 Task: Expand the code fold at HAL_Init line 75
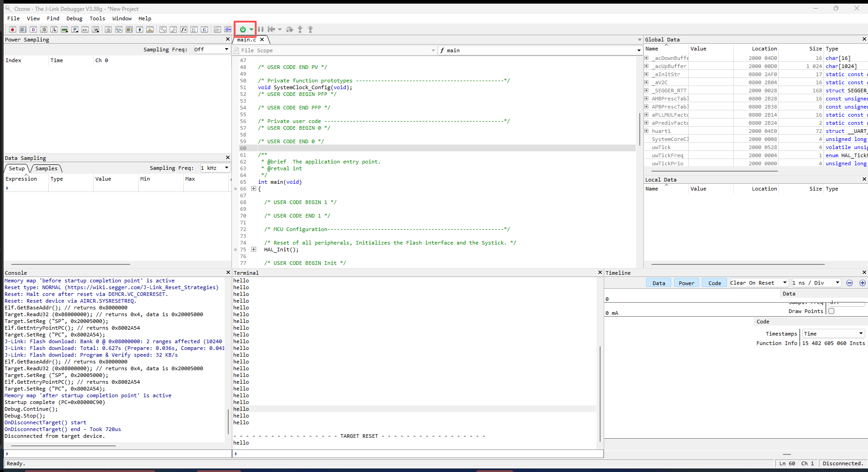pyautogui.click(x=253, y=250)
